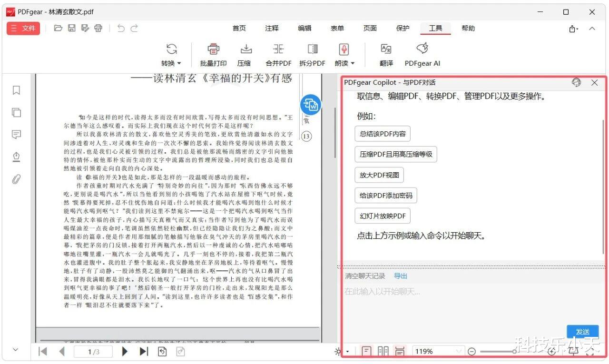This screenshot has width=609, height=364.
Task: Open the PDFgear AI tool
Action: point(422,55)
